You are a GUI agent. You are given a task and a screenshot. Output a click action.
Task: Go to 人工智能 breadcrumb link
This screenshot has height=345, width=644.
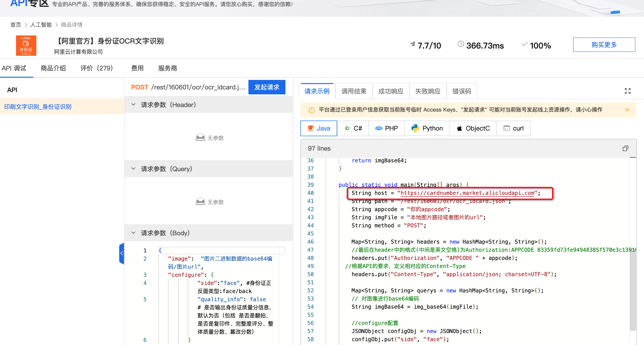coord(41,25)
